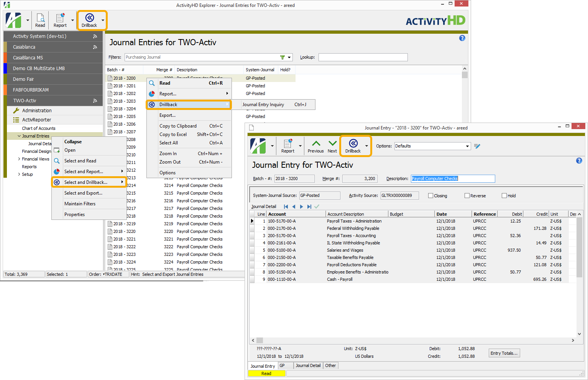
Task: Click document icon of row 2018 - 3201
Action: point(110,86)
